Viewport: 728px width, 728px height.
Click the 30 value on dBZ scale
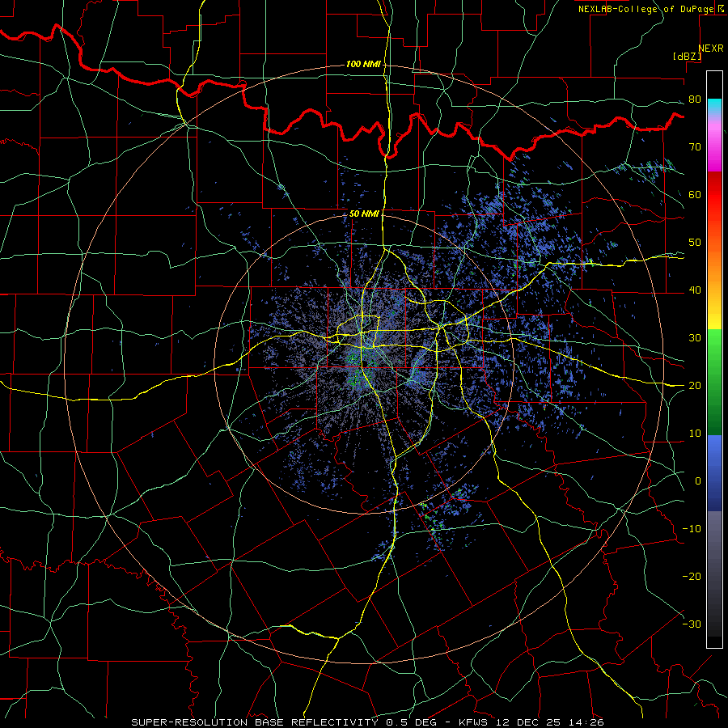(x=695, y=338)
